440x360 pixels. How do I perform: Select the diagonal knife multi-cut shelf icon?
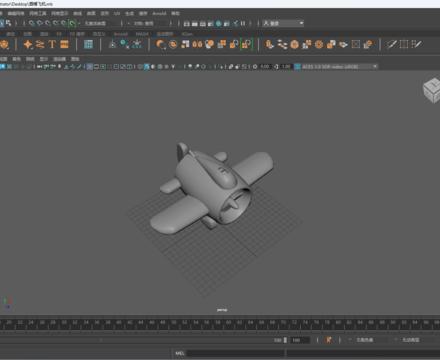392,44
